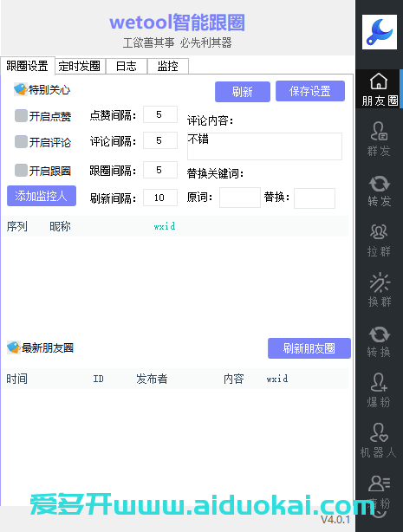The width and height of the screenshot is (403, 532).
Task: Open the 爆粉 add-user icon
Action: click(x=379, y=382)
